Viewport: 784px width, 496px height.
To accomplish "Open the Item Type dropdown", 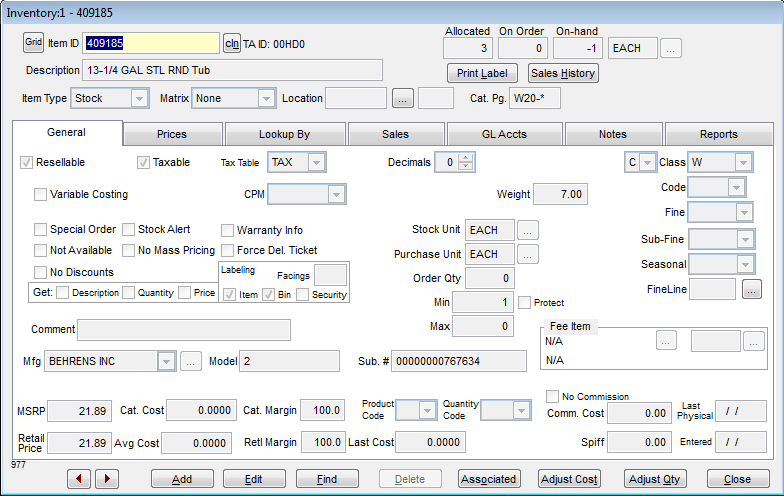I will coord(139,98).
